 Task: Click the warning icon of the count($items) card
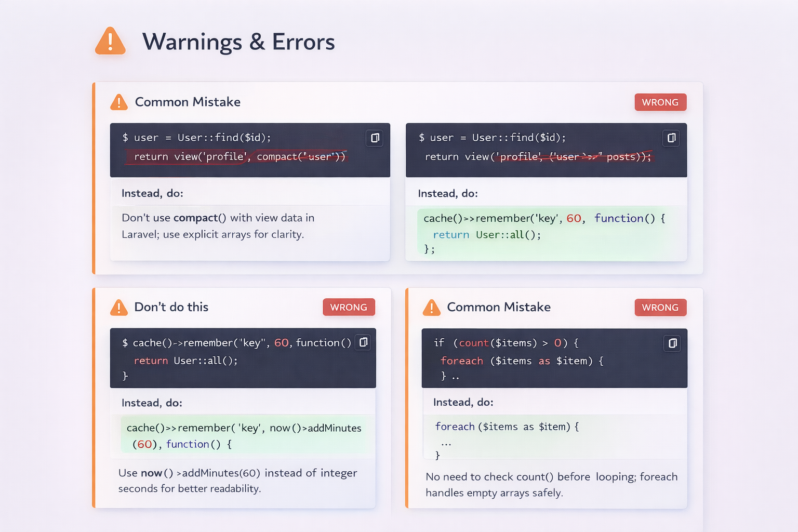(431, 308)
